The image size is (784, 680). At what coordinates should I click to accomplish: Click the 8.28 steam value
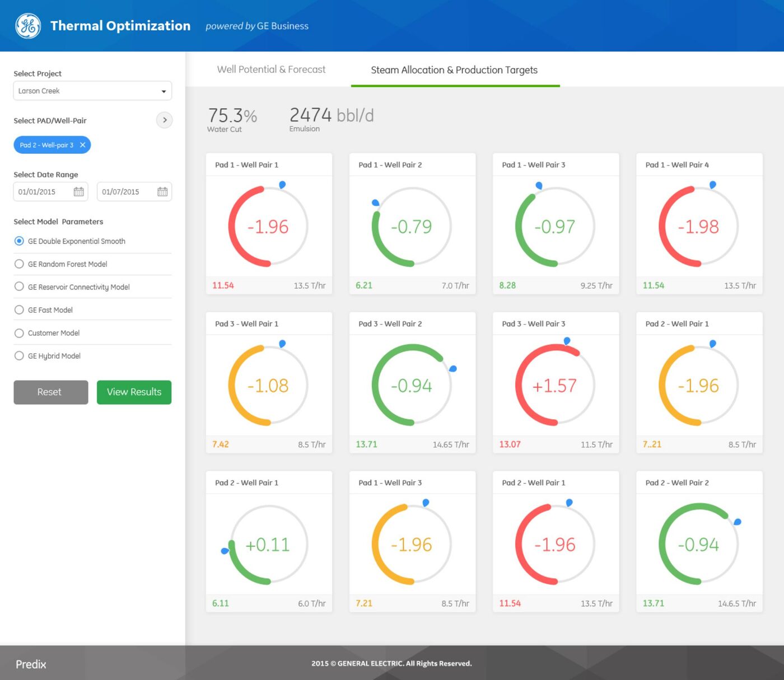(507, 285)
